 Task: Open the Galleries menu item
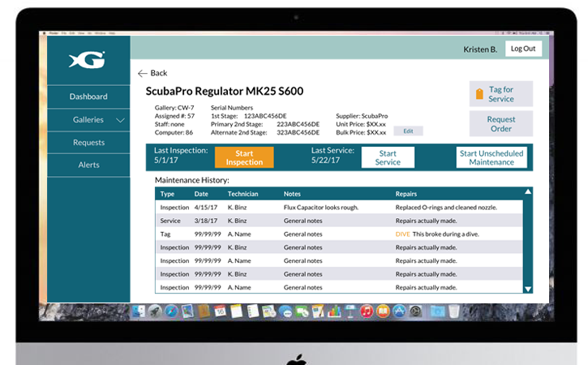[x=88, y=120]
